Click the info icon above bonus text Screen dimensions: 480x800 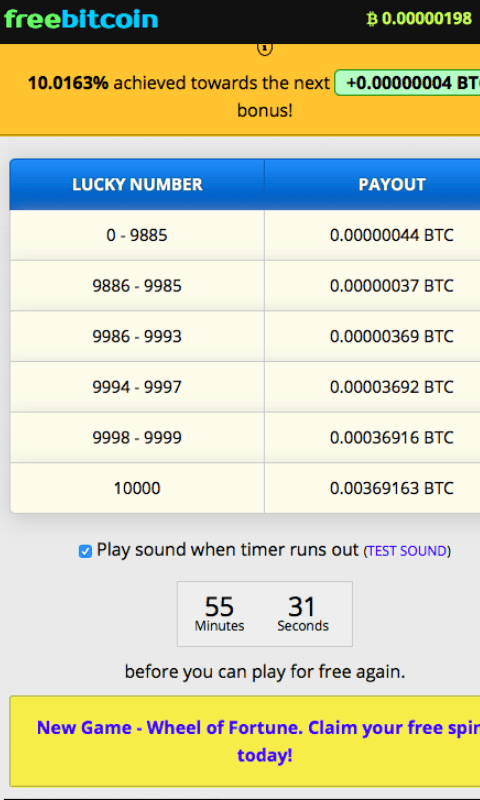pos(264,49)
